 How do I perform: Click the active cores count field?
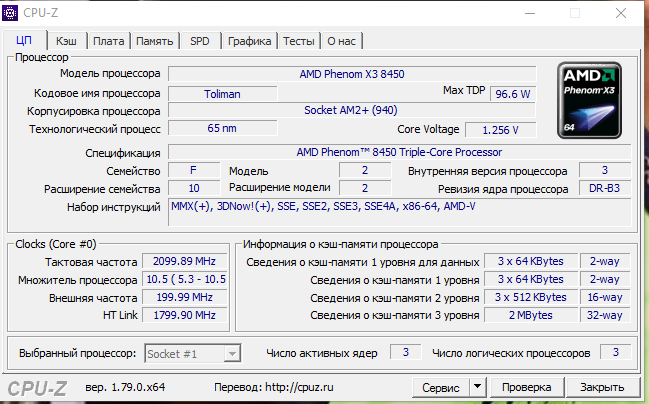[x=406, y=352]
